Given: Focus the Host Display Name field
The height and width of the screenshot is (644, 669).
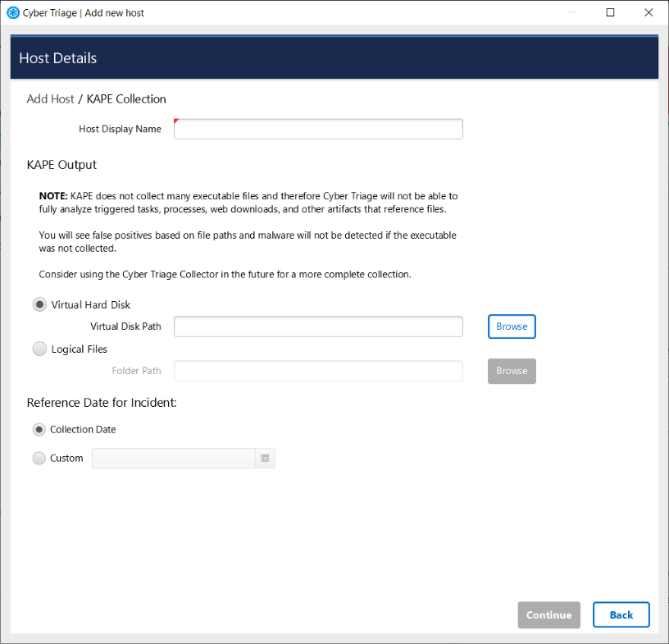Looking at the screenshot, I should pos(318,129).
